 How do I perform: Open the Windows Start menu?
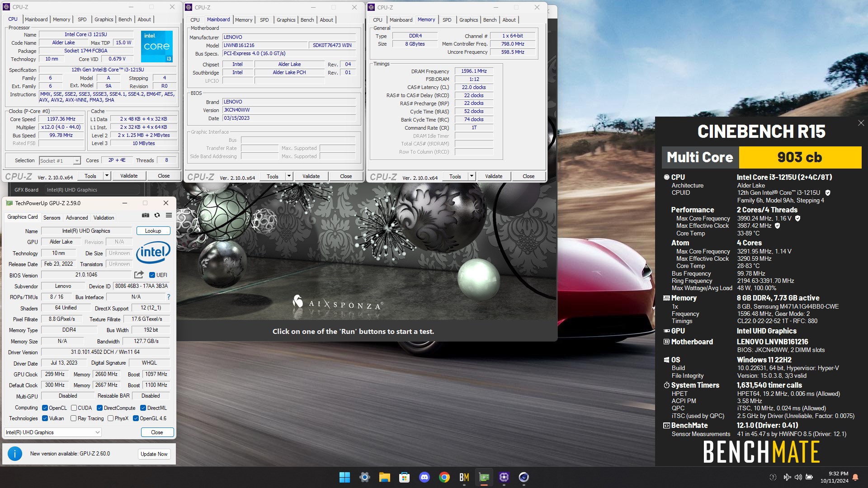tap(344, 477)
